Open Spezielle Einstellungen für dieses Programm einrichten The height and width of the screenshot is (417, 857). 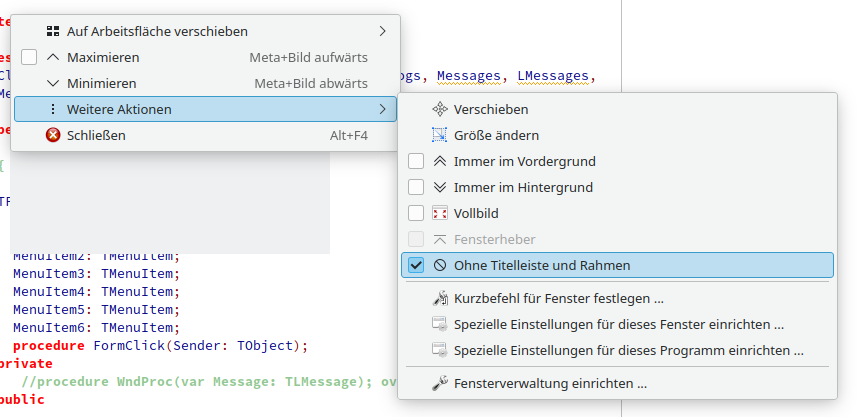tap(618, 350)
